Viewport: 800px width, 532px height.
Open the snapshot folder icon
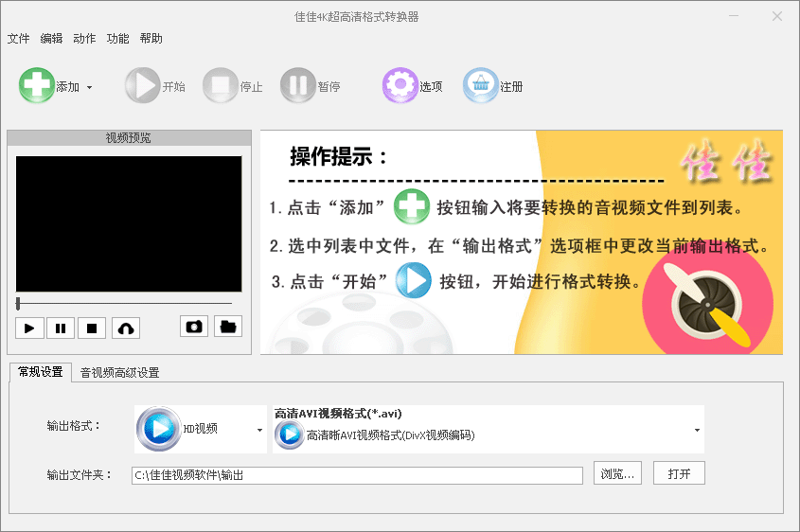(228, 327)
